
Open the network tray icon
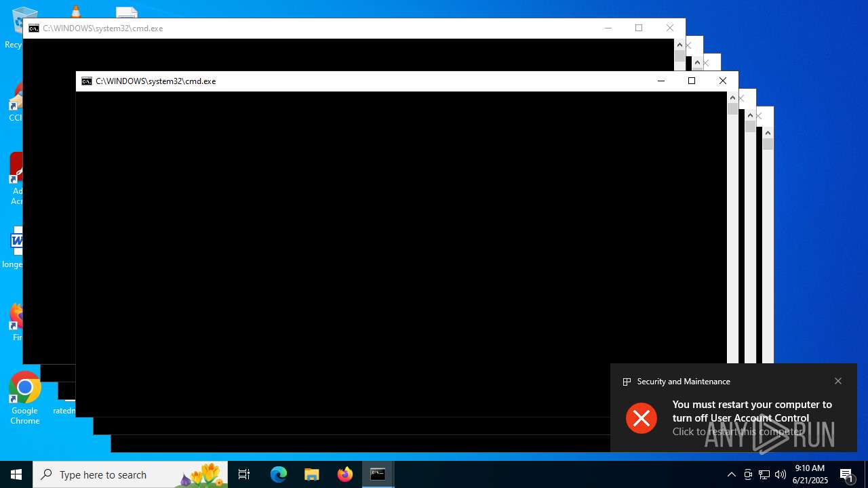[764, 474]
